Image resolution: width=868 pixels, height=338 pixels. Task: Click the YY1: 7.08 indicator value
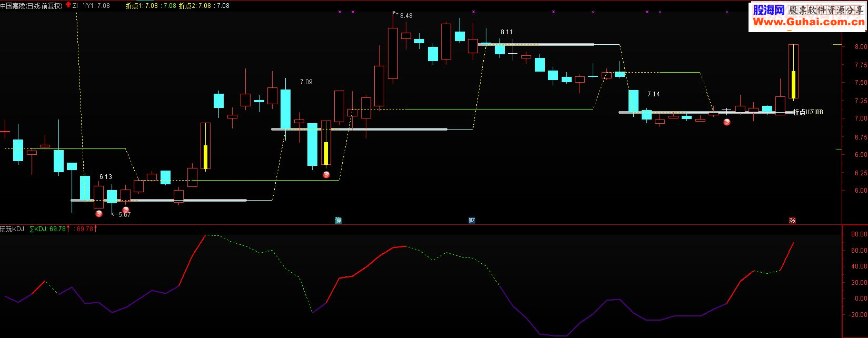pyautogui.click(x=97, y=6)
